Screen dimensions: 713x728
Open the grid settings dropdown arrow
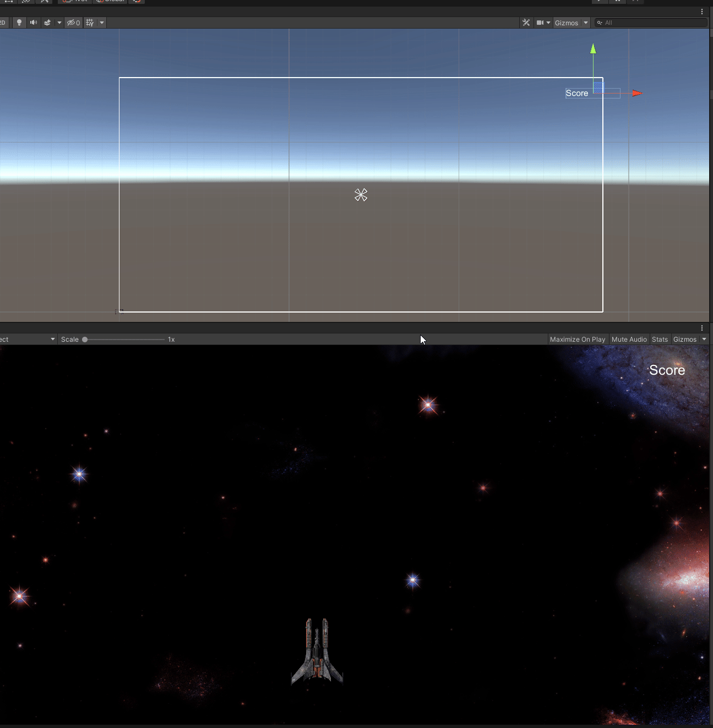(x=102, y=23)
